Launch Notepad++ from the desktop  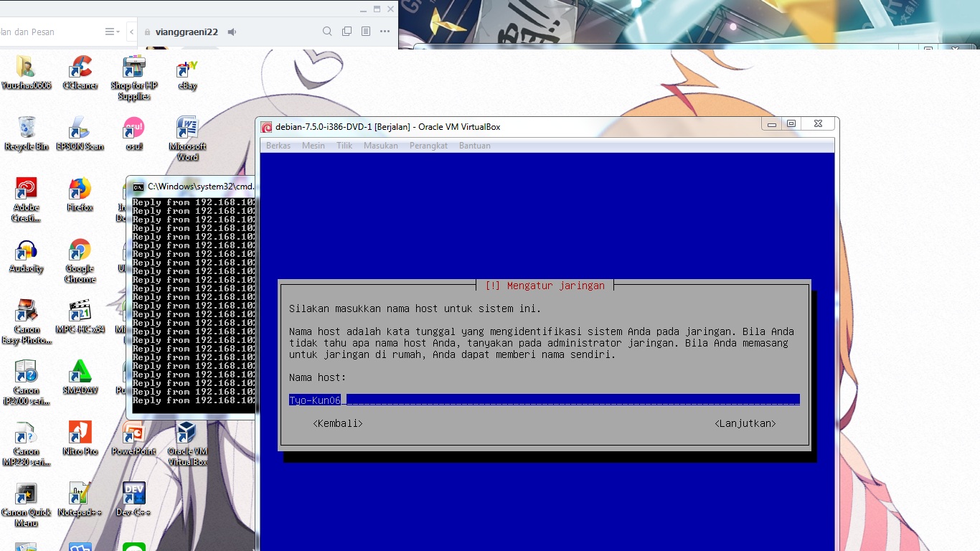click(x=80, y=500)
